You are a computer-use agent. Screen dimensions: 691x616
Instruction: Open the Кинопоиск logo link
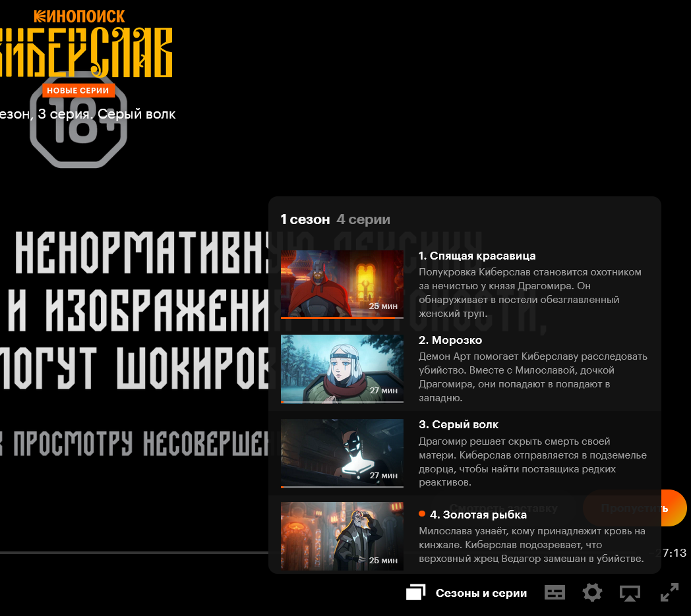tap(79, 16)
